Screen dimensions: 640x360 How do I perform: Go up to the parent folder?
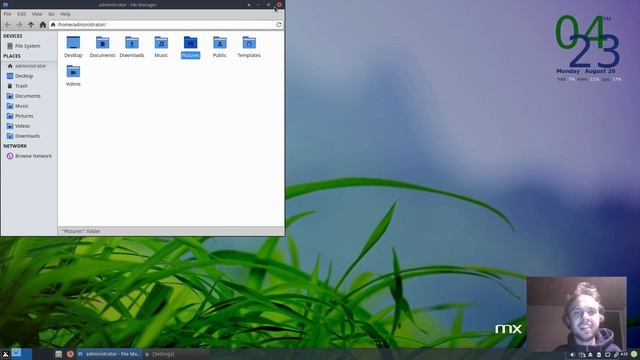(x=31, y=25)
